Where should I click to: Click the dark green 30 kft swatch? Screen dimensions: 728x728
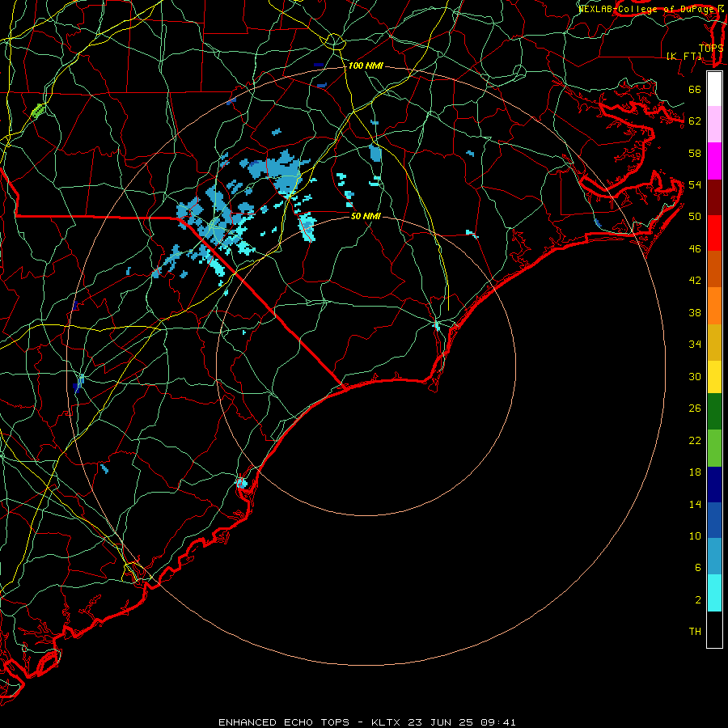pyautogui.click(x=714, y=412)
